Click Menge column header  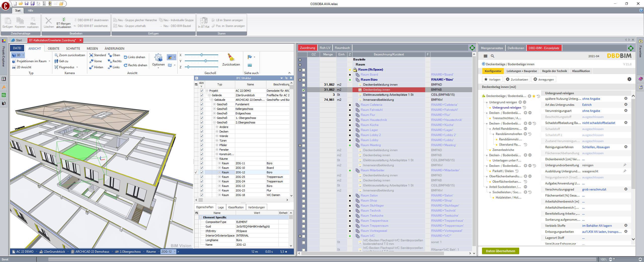328,54
